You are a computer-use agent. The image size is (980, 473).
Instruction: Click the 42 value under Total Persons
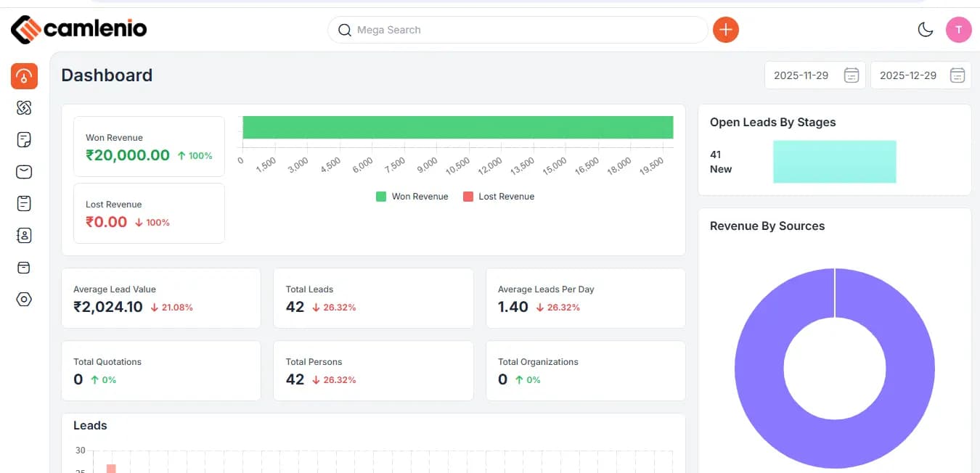pos(295,379)
